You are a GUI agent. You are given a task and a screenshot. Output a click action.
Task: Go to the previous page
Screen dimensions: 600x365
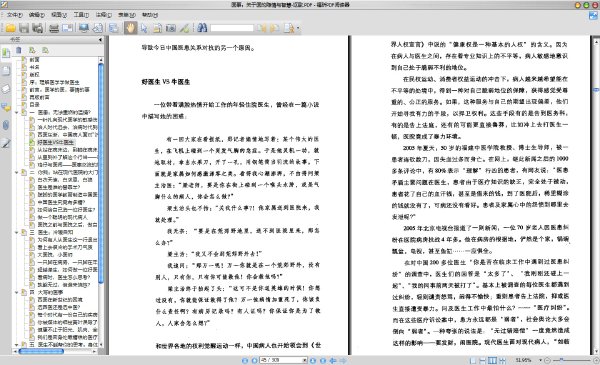[x=254, y=360]
